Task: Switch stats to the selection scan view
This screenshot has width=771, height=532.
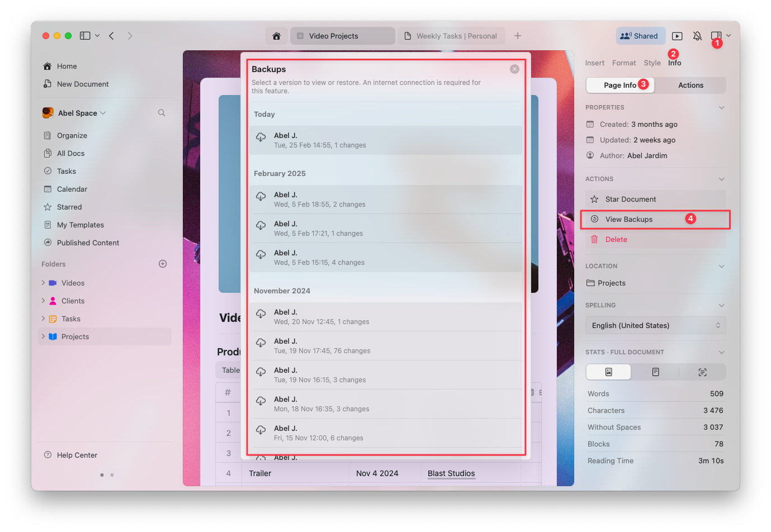Action: (x=702, y=372)
